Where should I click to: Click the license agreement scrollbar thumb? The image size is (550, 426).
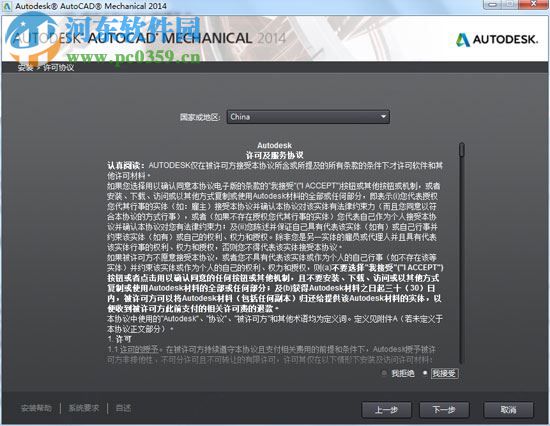(462, 150)
